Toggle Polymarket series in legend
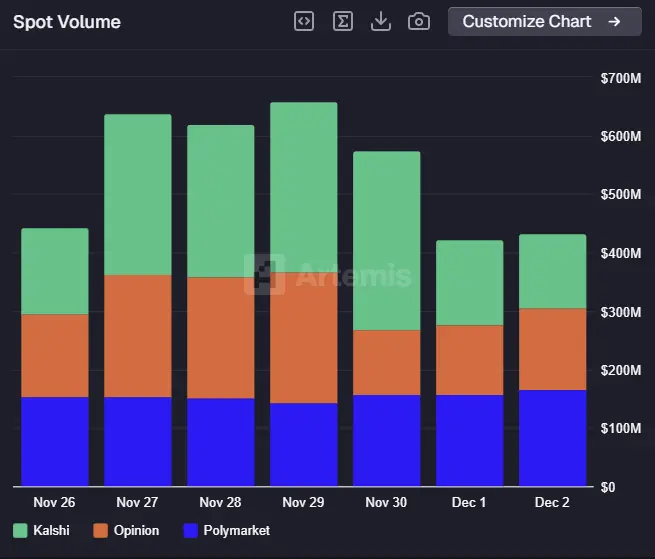This screenshot has width=655, height=559. tap(236, 530)
